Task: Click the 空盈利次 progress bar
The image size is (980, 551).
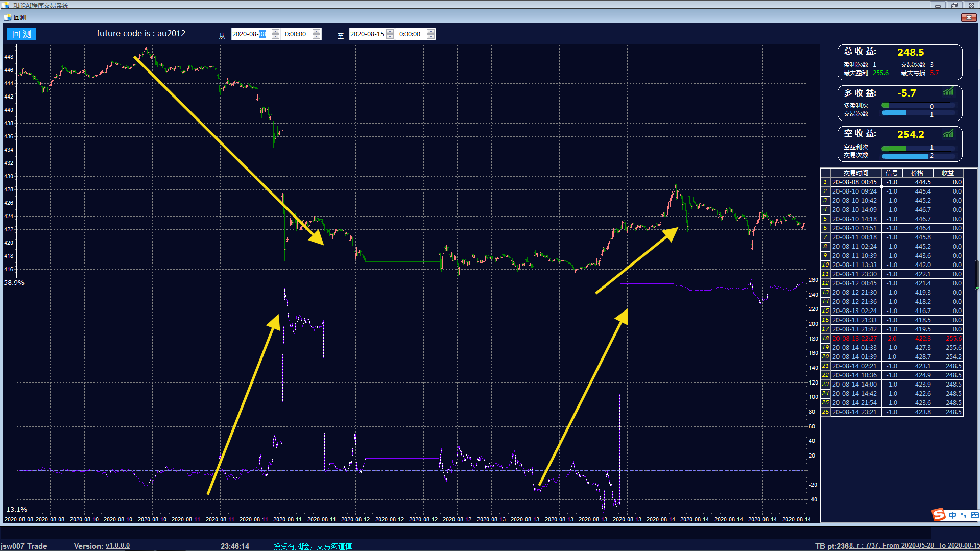Action: coord(918,148)
